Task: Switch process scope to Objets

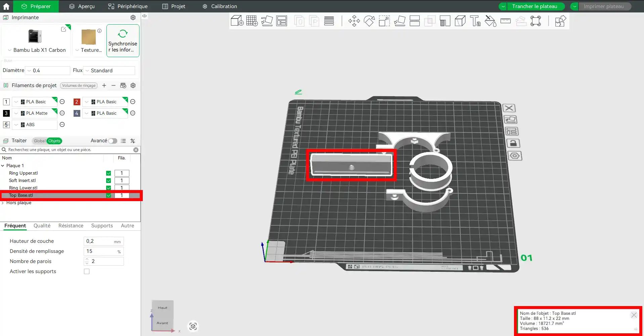Action: [54, 141]
